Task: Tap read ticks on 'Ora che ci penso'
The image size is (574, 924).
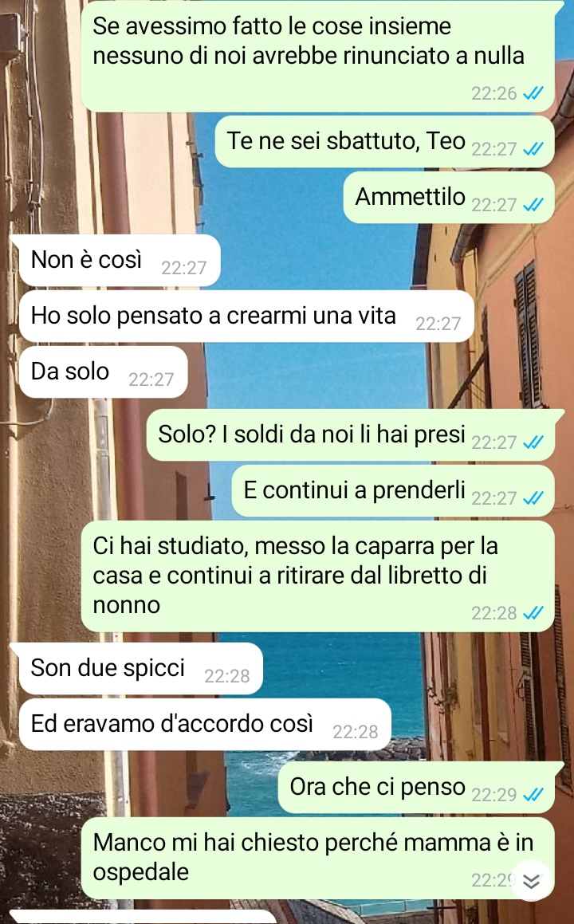Action: click(x=533, y=794)
